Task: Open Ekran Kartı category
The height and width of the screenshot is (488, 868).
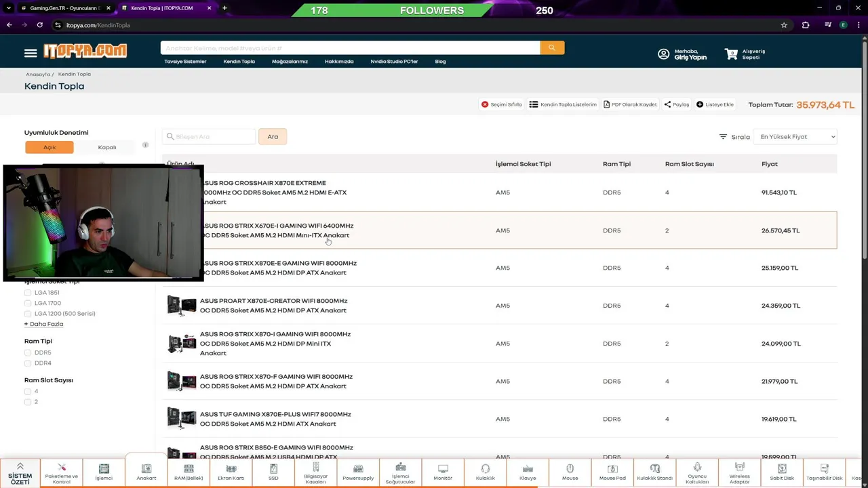Action: coord(231,473)
